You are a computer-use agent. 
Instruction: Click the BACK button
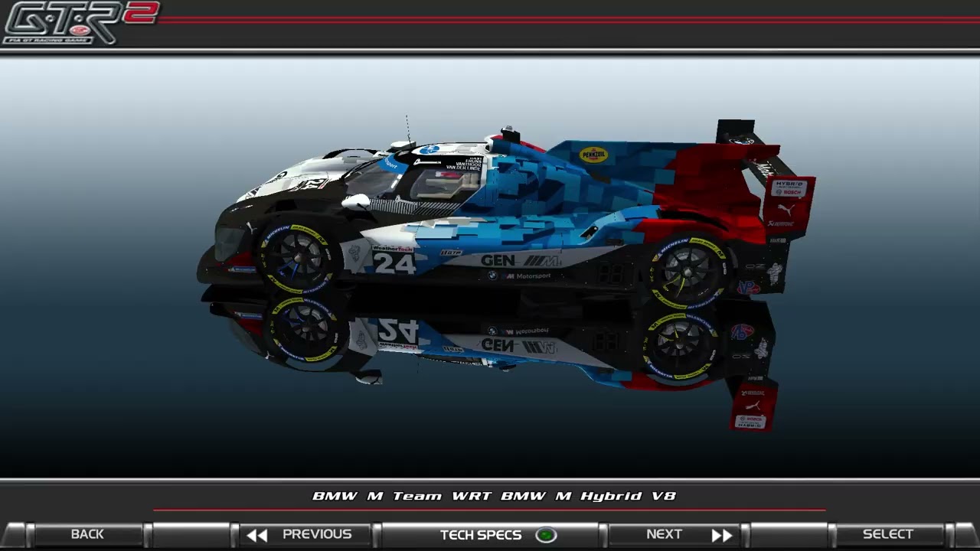[87, 534]
